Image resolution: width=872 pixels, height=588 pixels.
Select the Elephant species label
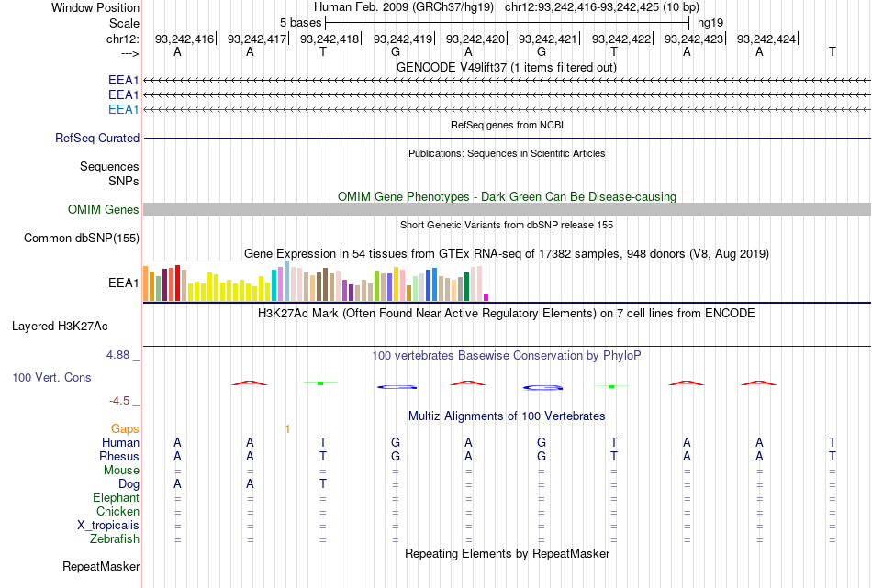(x=116, y=497)
